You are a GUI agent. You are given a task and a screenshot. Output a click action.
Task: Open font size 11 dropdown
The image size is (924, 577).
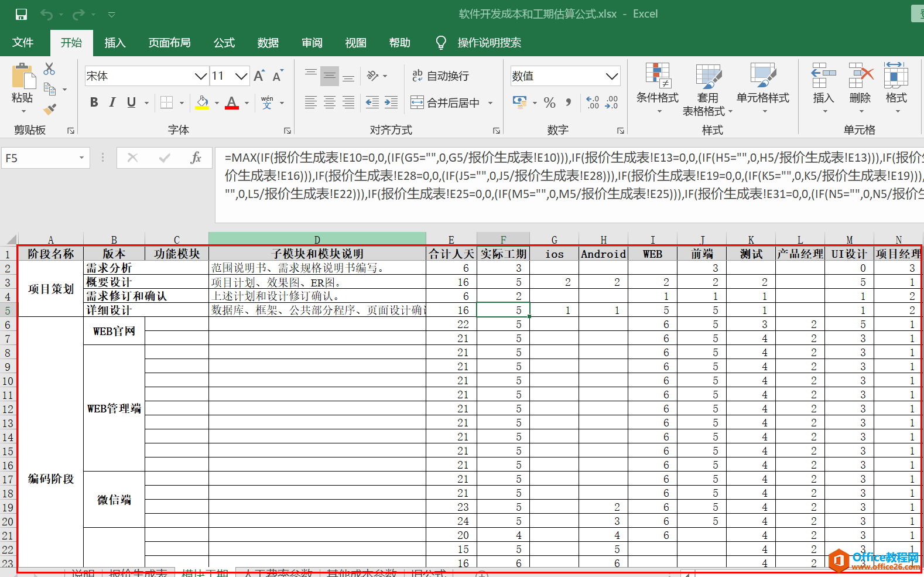point(241,76)
